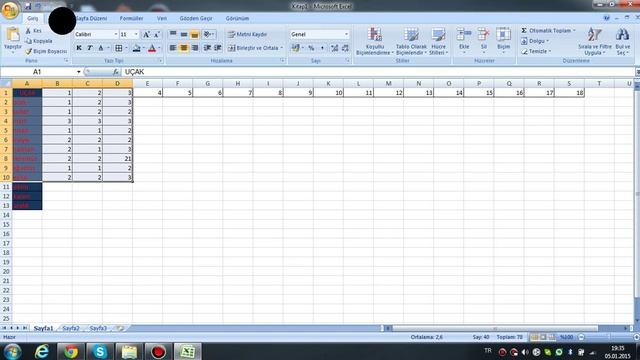Toggle bottom vertical alignment

pos(195,34)
